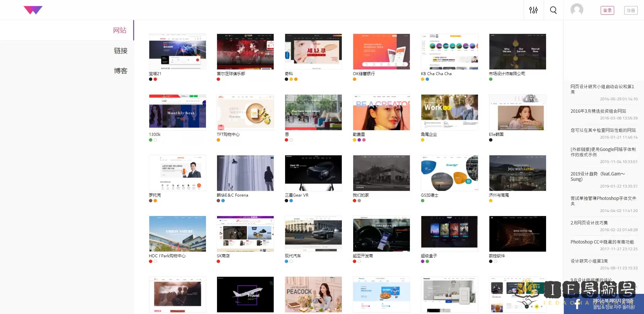Click the 注册 button
This screenshot has width=644, height=314.
coord(631,10)
